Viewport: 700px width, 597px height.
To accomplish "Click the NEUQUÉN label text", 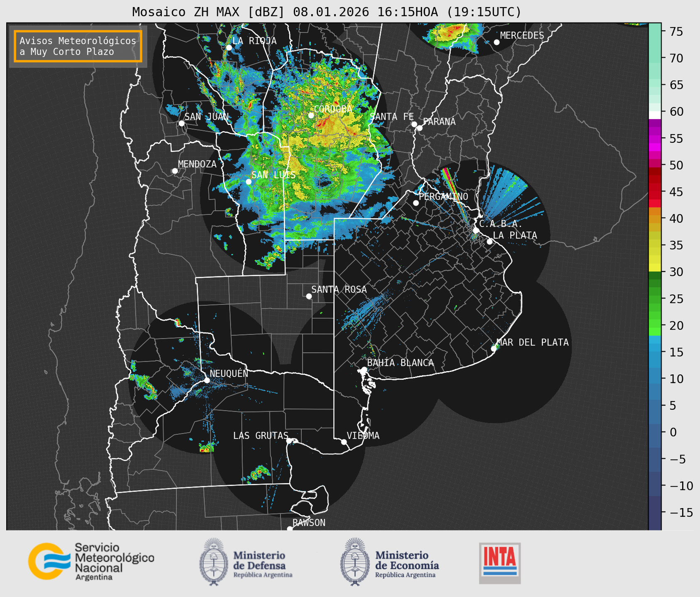I will coord(229,373).
